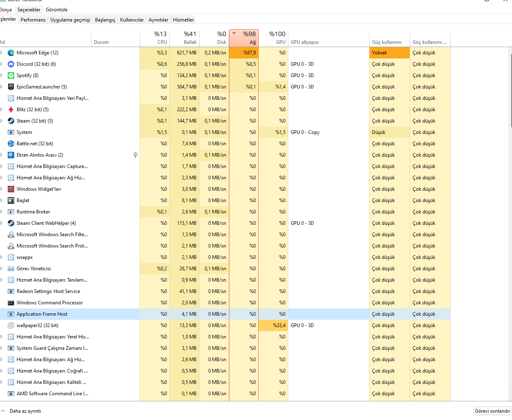Expand the Discord process group

[x=1, y=64]
